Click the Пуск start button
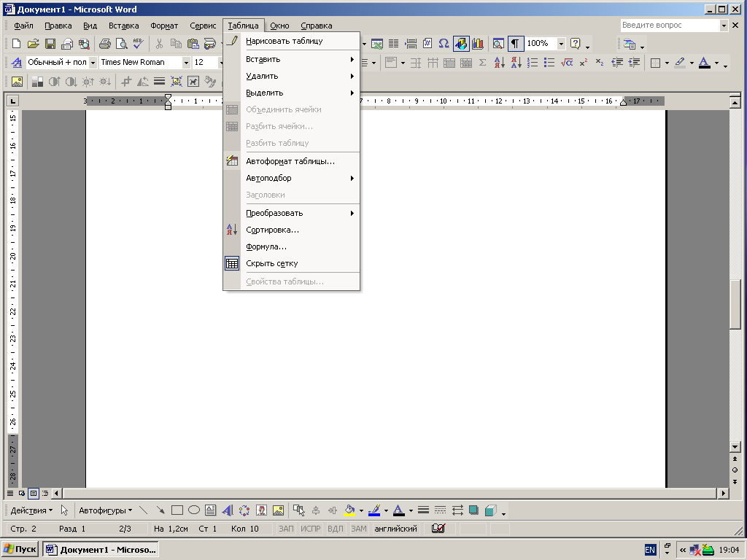The width and height of the screenshot is (747, 560). 20,550
